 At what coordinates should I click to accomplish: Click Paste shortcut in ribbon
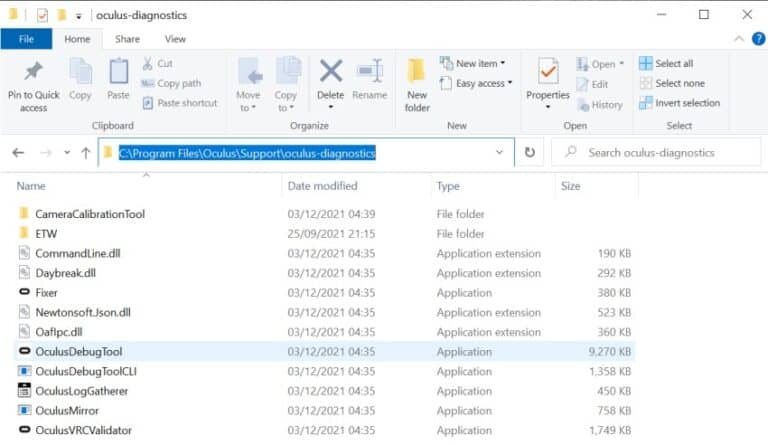(x=180, y=103)
